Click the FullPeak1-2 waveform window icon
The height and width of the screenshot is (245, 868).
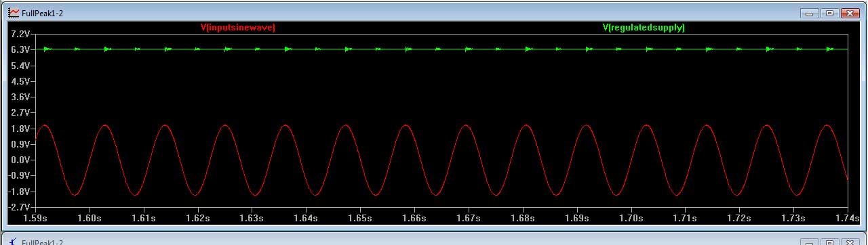[x=13, y=13]
